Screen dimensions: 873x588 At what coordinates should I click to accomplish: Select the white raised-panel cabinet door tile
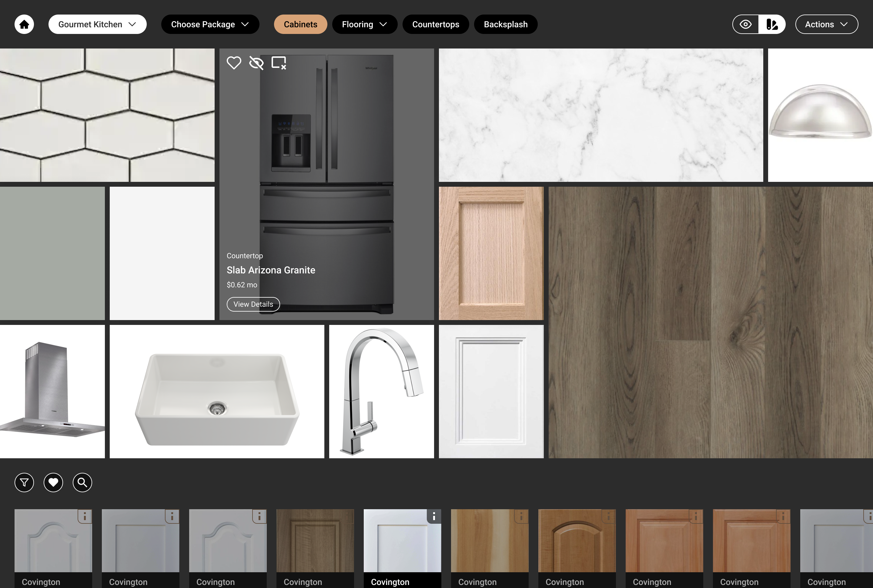pyautogui.click(x=491, y=392)
